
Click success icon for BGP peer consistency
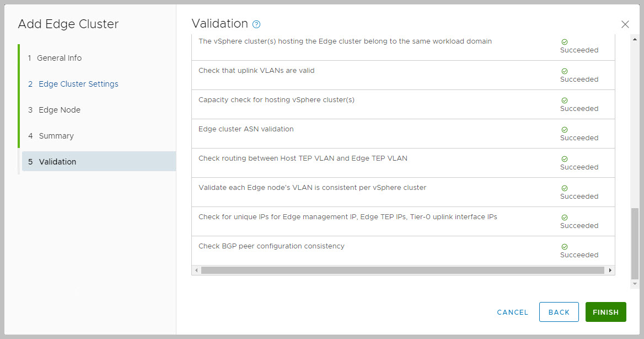tap(564, 247)
